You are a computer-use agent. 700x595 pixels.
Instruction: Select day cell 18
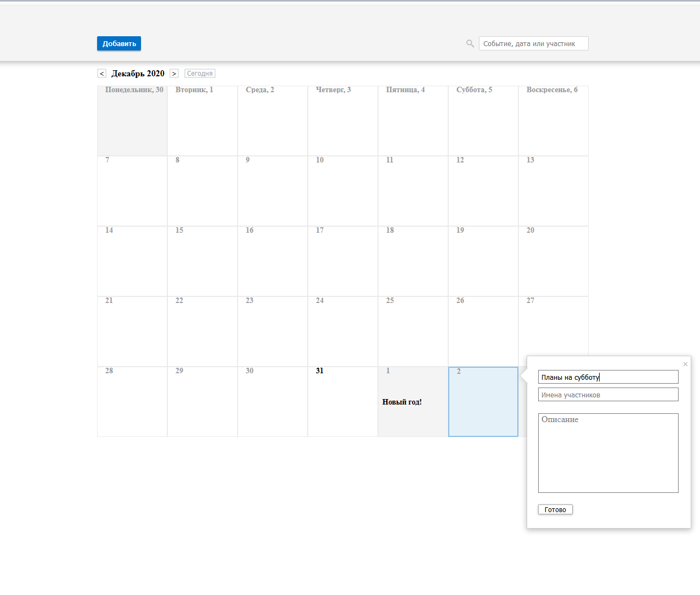pos(413,261)
